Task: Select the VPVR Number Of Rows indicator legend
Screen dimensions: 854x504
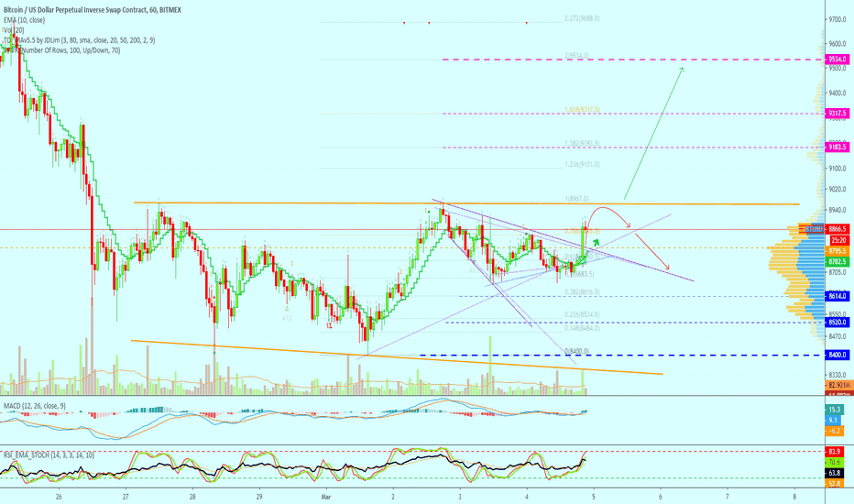Action: coord(62,50)
